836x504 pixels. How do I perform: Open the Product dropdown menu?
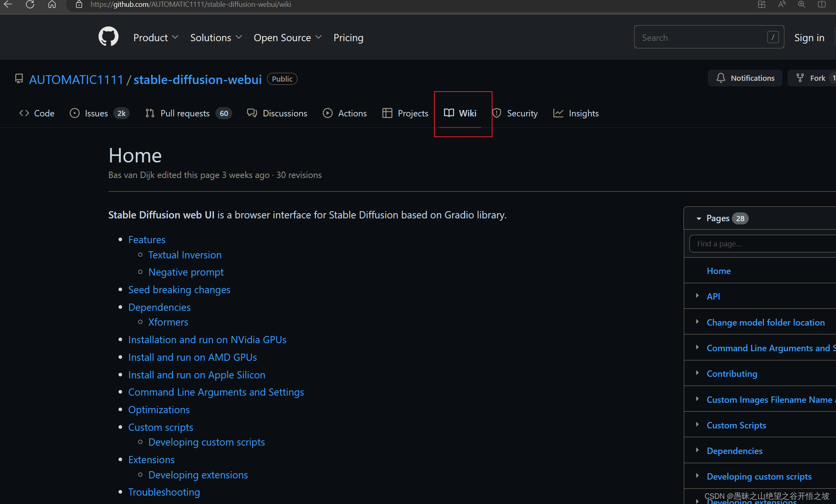(156, 38)
